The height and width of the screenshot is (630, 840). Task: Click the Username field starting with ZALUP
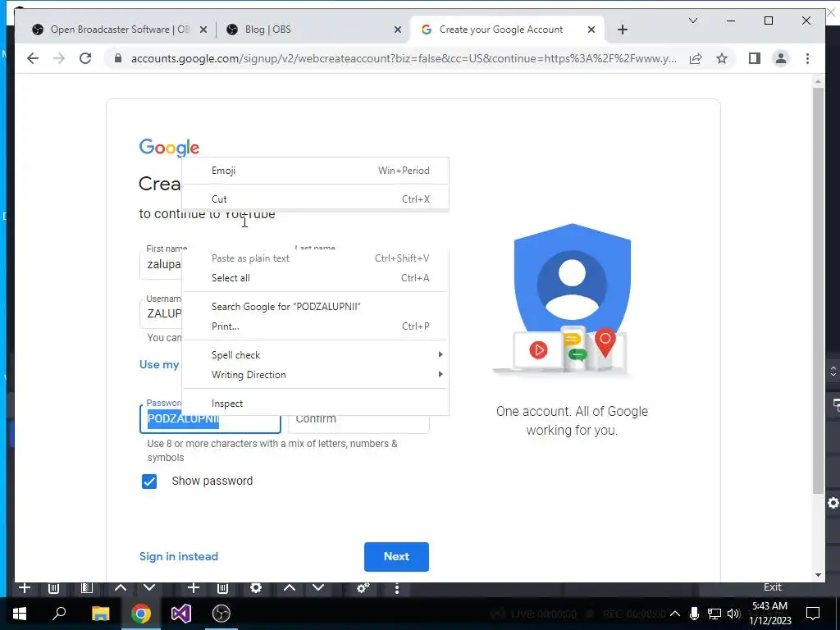pos(161,313)
